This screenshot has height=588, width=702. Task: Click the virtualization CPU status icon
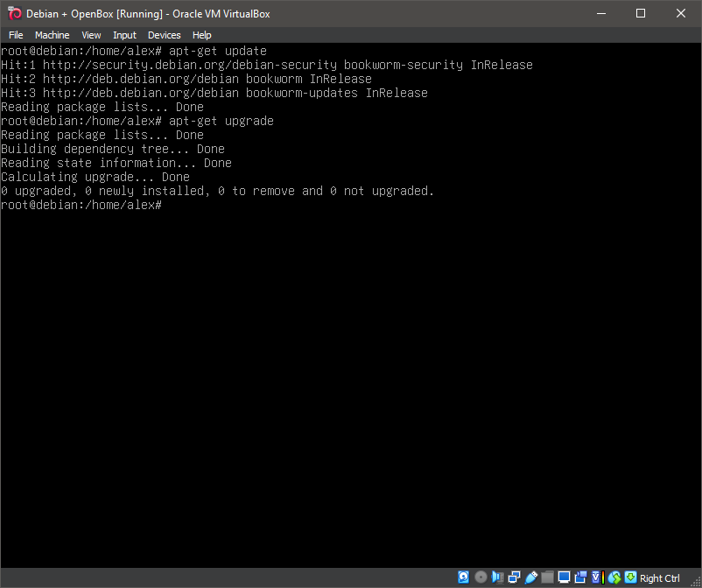pyautogui.click(x=597, y=577)
